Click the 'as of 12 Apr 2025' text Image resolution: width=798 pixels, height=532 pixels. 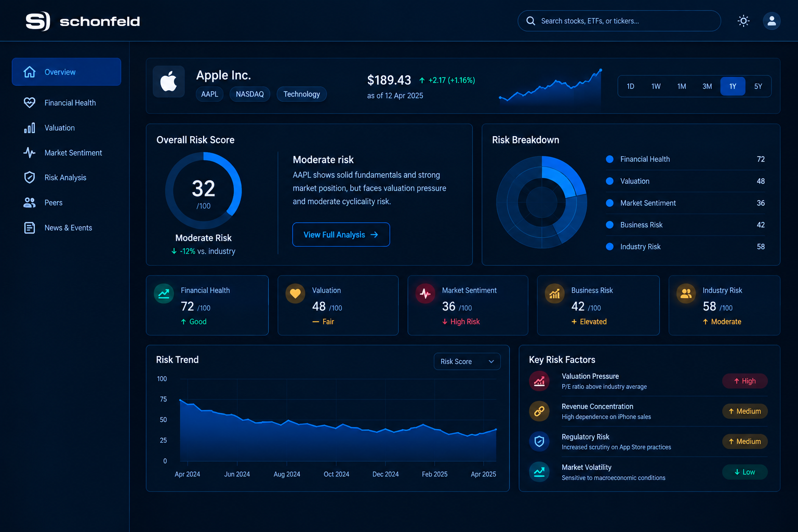click(395, 96)
